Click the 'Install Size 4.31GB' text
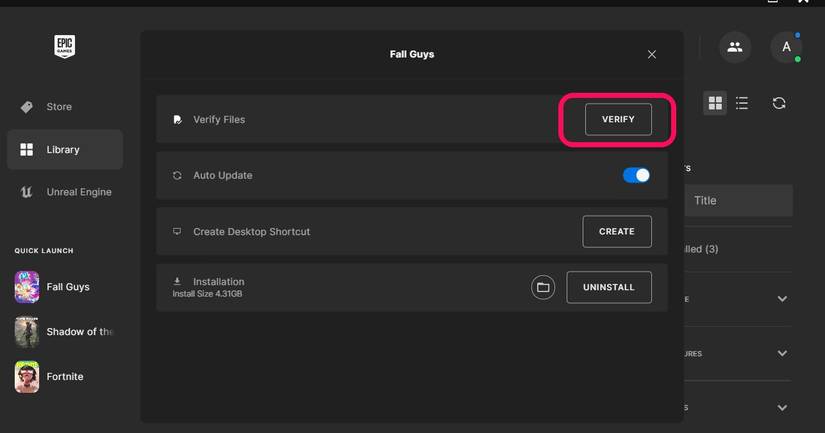This screenshot has width=825, height=433. (x=207, y=294)
